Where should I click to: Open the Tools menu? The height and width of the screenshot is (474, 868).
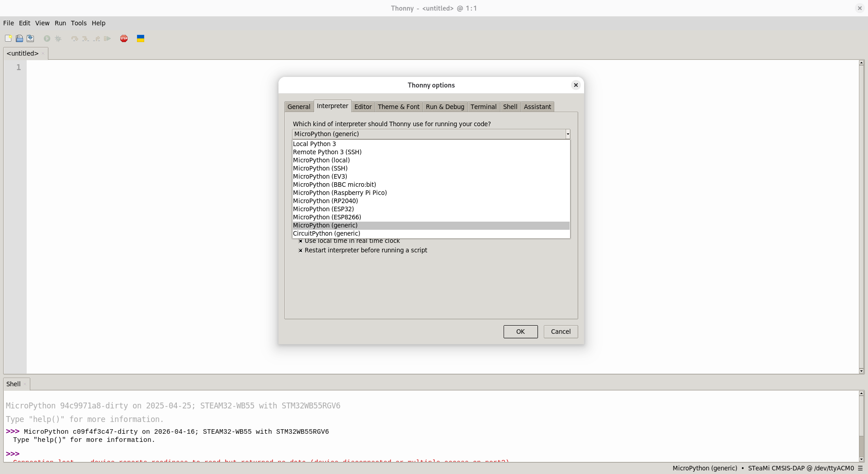click(x=79, y=23)
